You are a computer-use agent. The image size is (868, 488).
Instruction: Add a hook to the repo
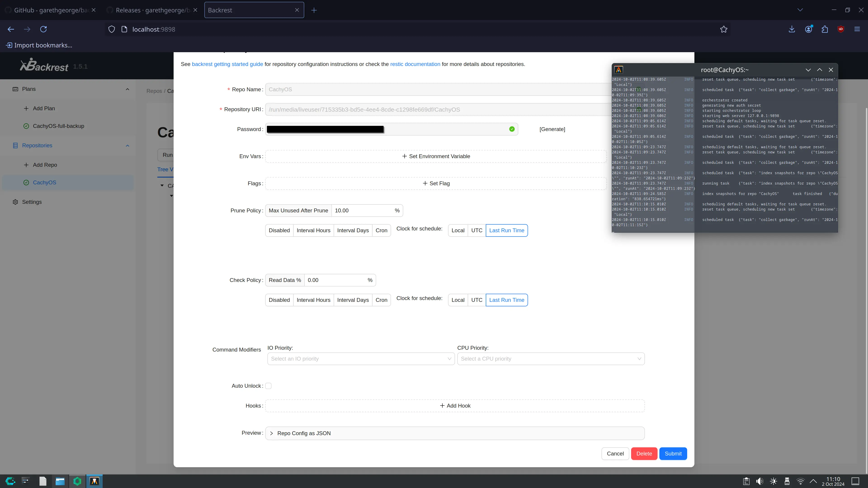point(455,406)
